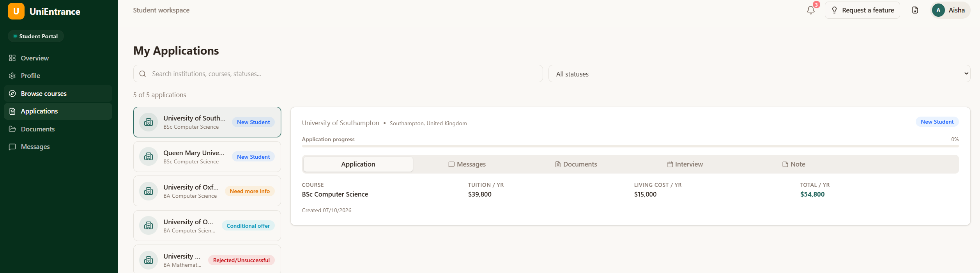
Task: Click 'Created 07/10/2026' text
Action: [x=327, y=210]
